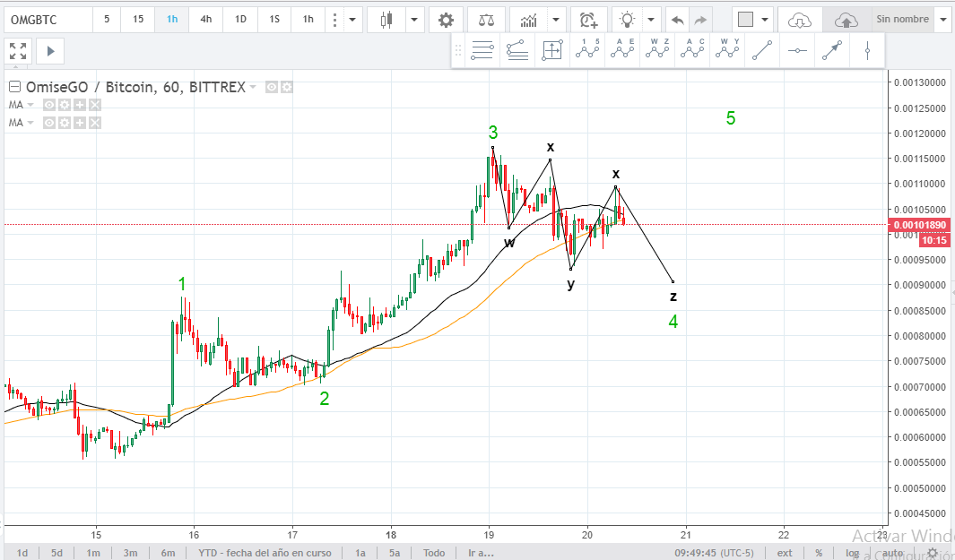
Task: Click the Compare symbols scales icon
Action: click(486, 20)
